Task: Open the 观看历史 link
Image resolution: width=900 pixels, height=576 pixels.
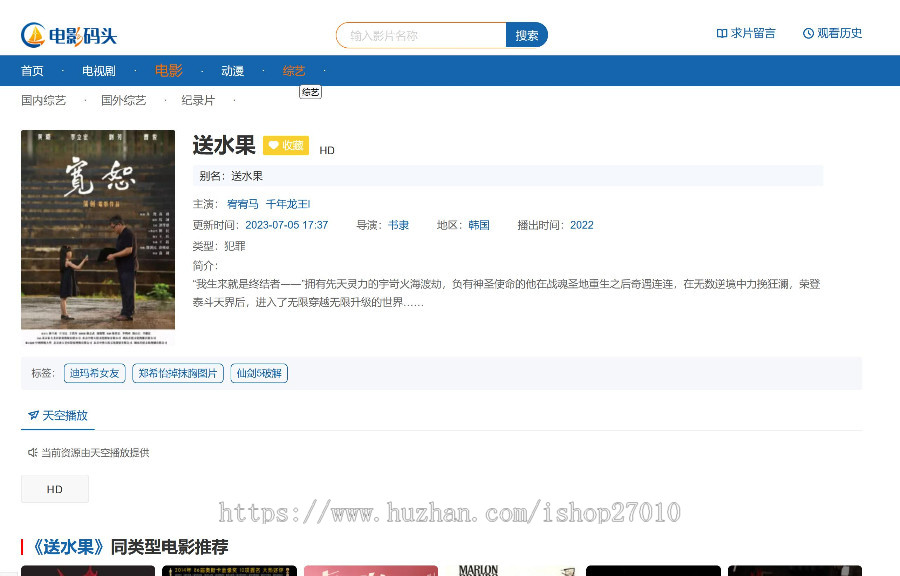Action: point(832,33)
